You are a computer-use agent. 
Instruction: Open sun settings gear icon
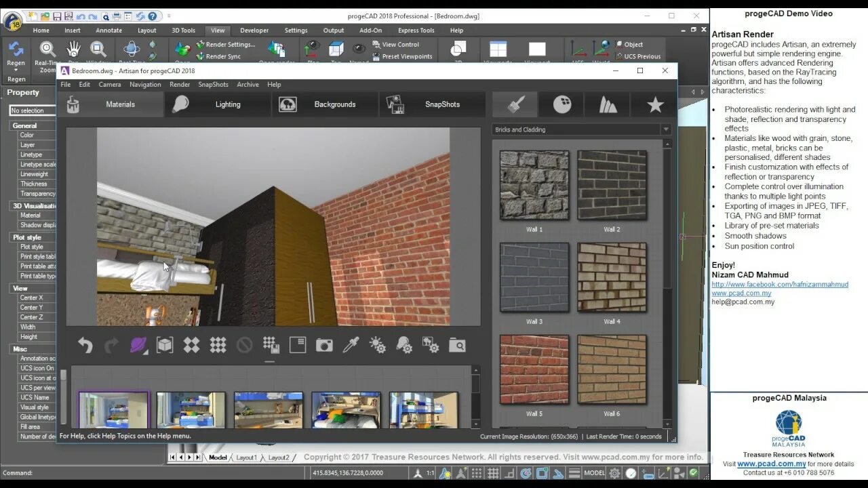[x=378, y=346]
